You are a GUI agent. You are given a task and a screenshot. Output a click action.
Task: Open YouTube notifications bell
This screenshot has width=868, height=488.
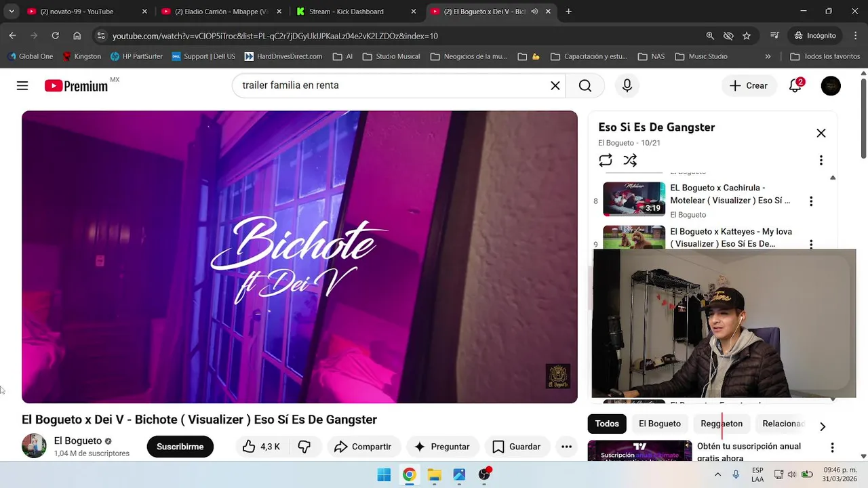point(795,85)
